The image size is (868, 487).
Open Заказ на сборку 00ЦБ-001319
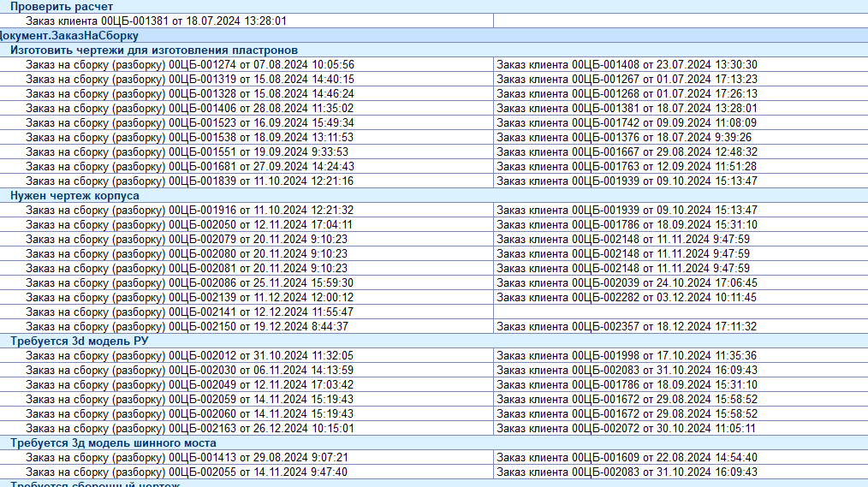pos(190,79)
